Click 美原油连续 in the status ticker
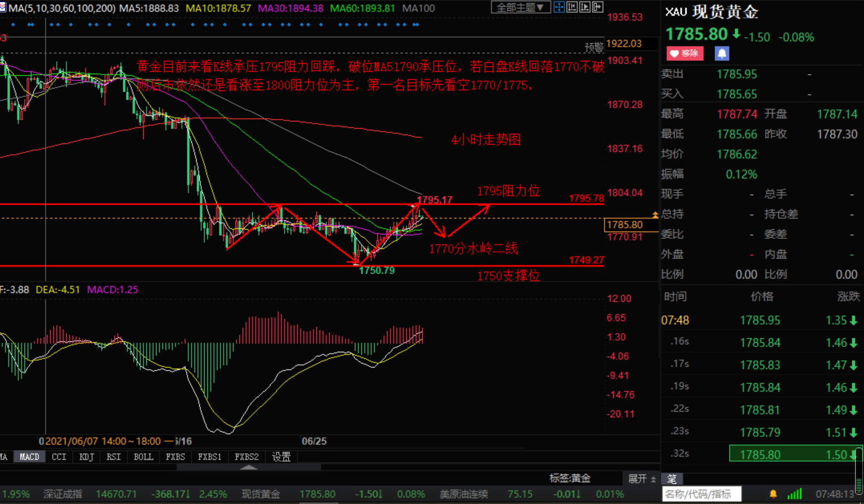Screen dimensions: 864x504 (464, 494)
